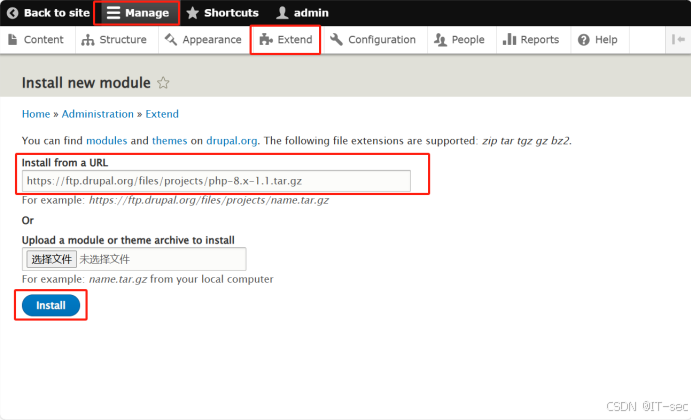Open the Appearance menu label
692x420 pixels.
coord(212,40)
